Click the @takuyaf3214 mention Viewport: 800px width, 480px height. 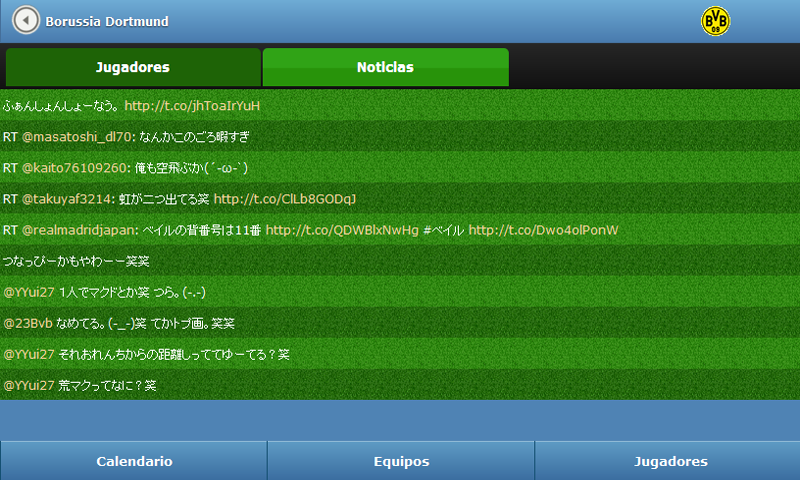(x=66, y=198)
